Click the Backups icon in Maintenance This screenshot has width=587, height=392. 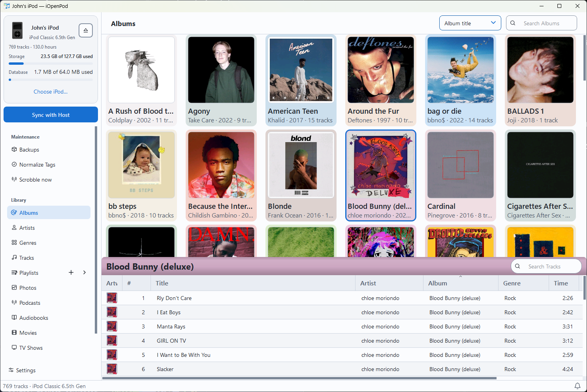tap(14, 150)
